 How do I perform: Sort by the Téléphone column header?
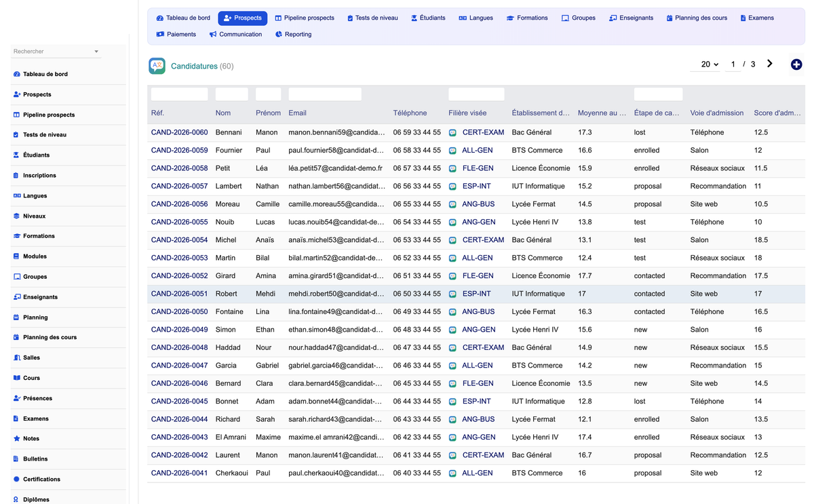pos(410,113)
